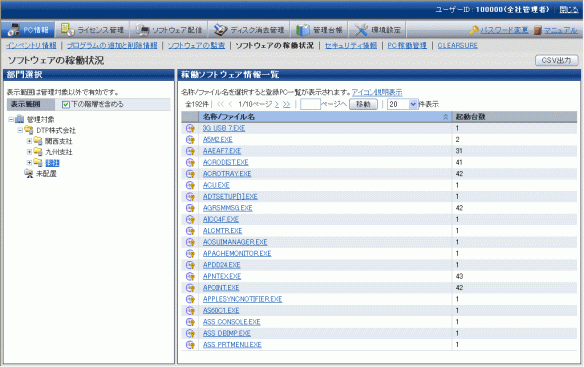Expand the 九州支社 folder node

tap(29, 152)
